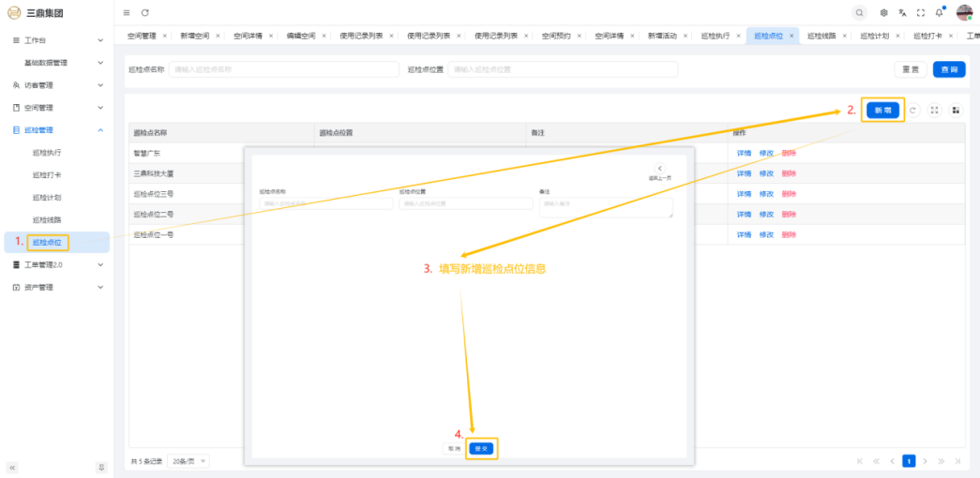Select 巡检打卡 in the sidebar
The width and height of the screenshot is (980, 478).
[47, 175]
